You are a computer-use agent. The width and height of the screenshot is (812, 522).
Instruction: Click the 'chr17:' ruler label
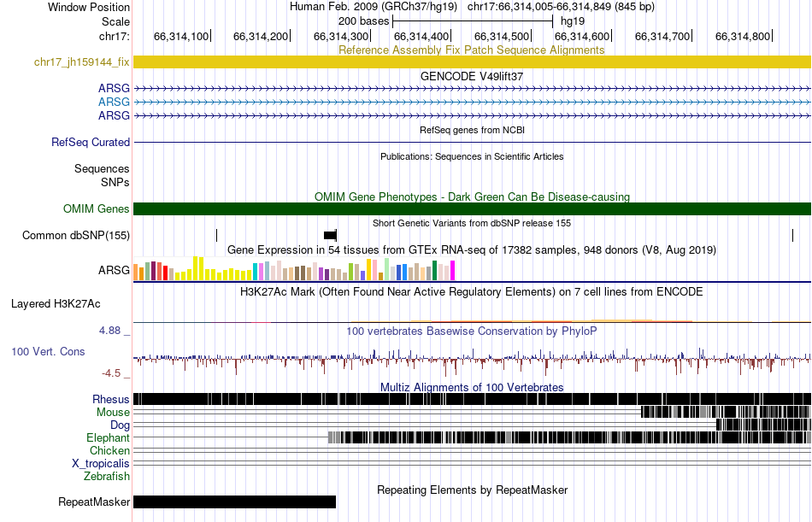pyautogui.click(x=114, y=36)
